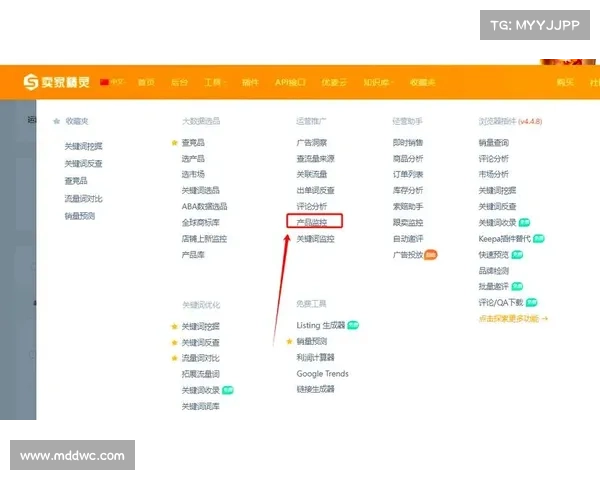Click the 卖家精灵 logo icon
The width and height of the screenshot is (600, 480).
pos(32,82)
